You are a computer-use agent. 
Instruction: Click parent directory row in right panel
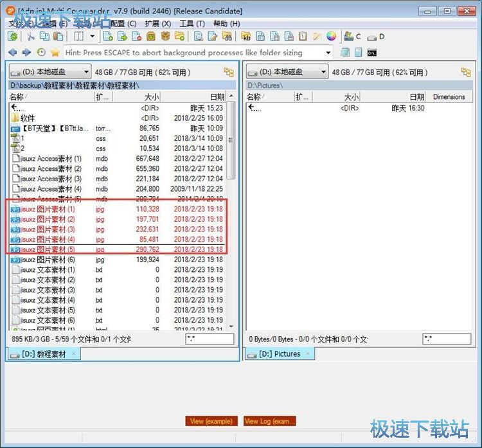pyautogui.click(x=359, y=108)
